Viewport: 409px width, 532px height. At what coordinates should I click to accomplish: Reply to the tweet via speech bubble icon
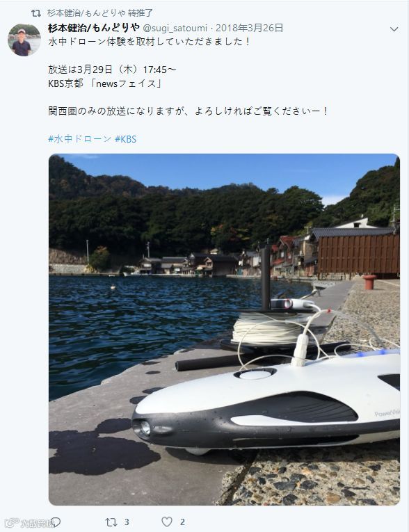56,522
